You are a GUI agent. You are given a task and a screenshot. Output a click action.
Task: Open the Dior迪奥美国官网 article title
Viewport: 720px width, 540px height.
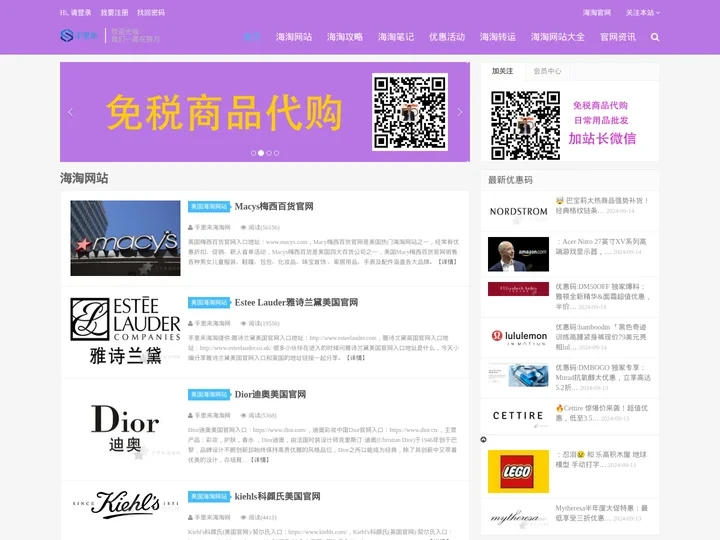[270, 394]
